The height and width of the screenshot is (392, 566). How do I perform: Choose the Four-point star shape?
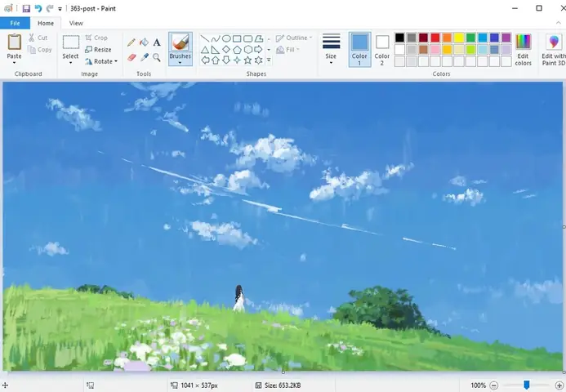[237, 60]
